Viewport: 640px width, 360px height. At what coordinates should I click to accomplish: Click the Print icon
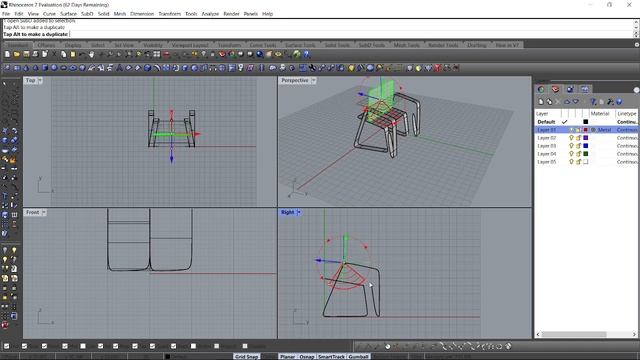click(35, 54)
